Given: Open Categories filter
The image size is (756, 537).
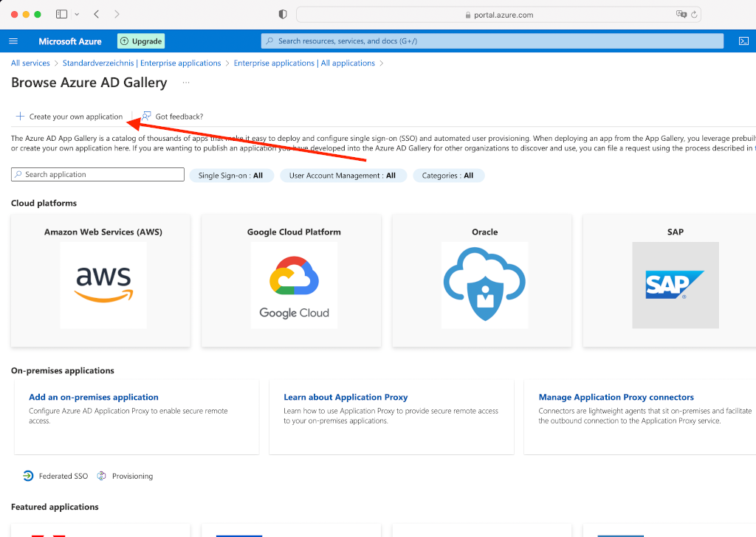Looking at the screenshot, I should [448, 176].
